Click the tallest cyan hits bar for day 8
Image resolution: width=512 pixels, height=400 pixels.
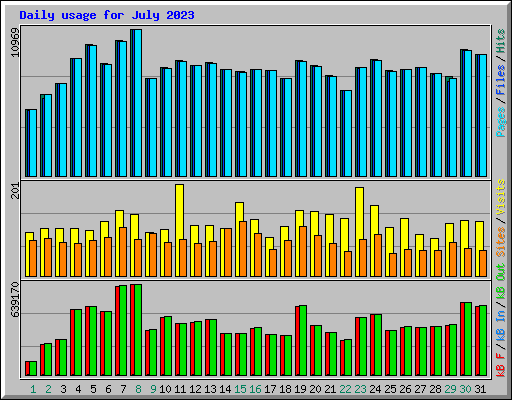click(138, 103)
